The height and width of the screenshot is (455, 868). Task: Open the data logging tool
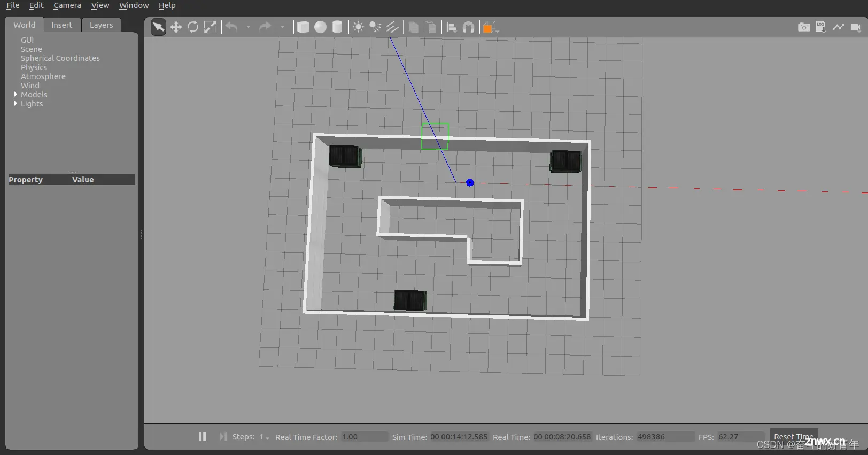pos(821,27)
